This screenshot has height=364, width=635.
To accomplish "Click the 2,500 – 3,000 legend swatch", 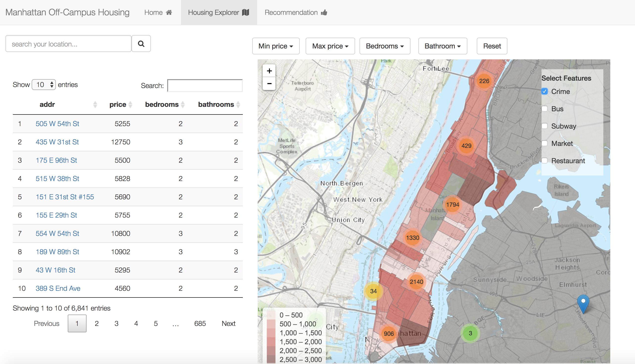I will [x=271, y=359].
